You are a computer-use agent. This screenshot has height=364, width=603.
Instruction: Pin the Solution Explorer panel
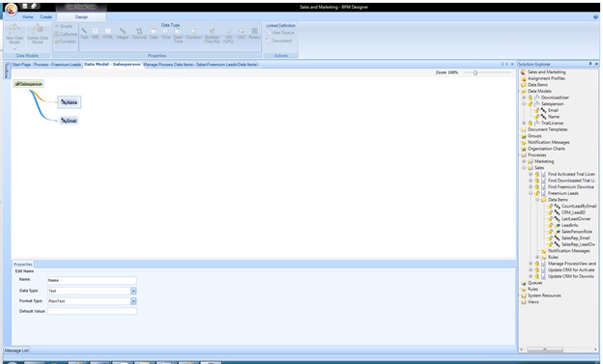590,64
